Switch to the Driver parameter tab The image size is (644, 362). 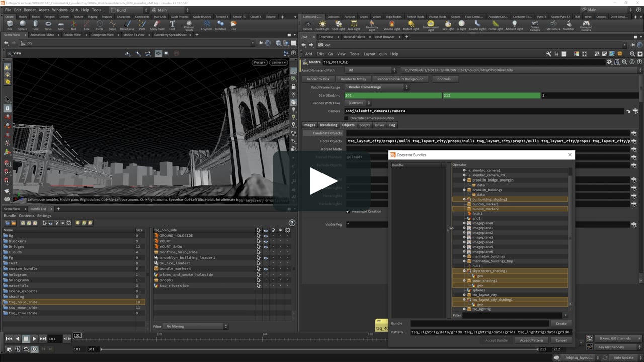tap(379, 125)
